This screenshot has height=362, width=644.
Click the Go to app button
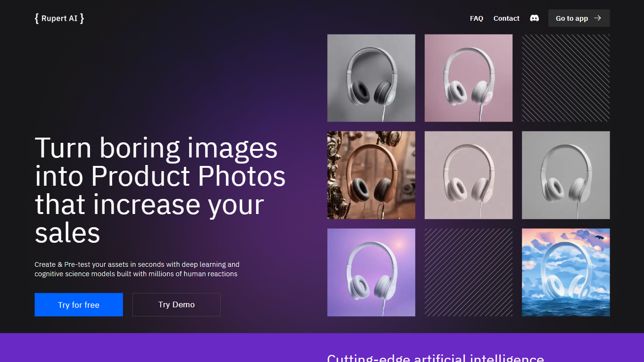[572, 18]
